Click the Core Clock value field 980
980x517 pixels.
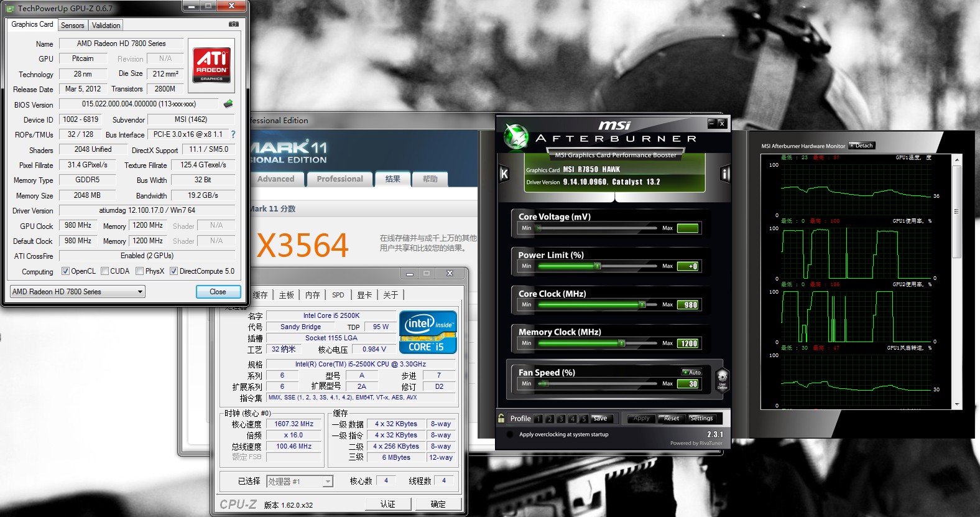[x=688, y=305]
